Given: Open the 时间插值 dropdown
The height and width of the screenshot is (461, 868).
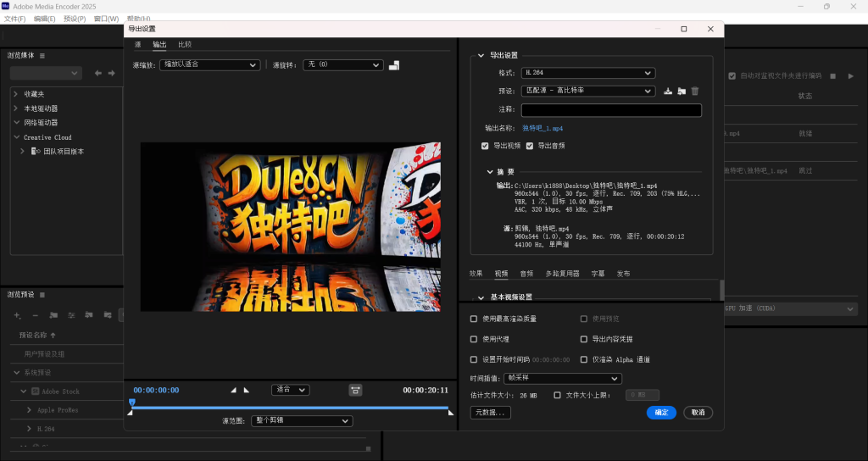Looking at the screenshot, I should tap(562, 378).
